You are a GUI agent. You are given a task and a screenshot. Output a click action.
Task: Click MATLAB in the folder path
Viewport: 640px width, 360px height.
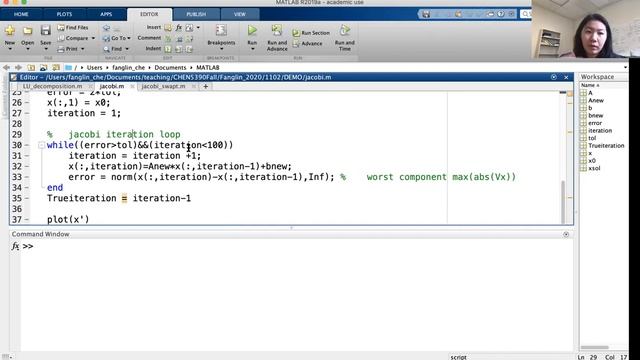click(x=208, y=67)
